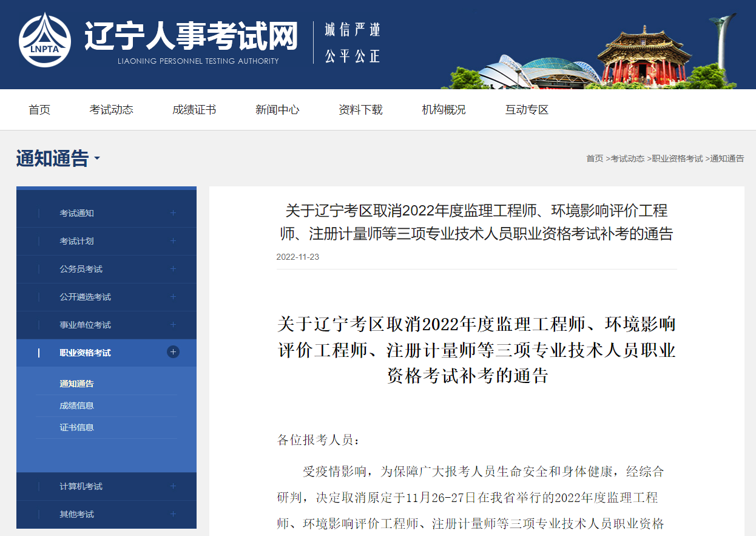This screenshot has height=536, width=756.
Task: Expand the 考试通知 plus icon
Action: [x=173, y=213]
